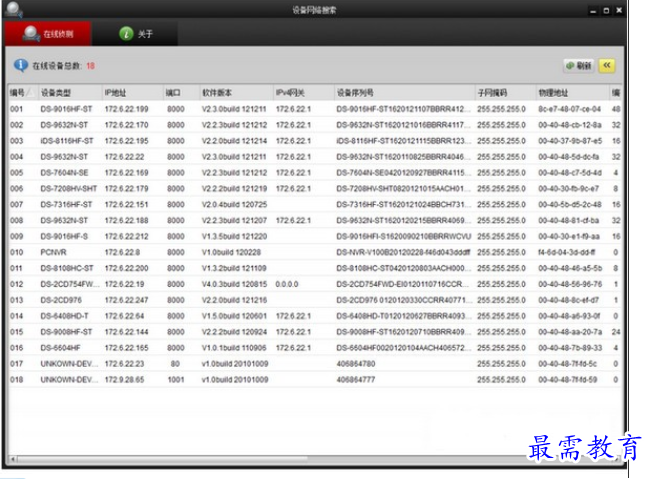Viewport: 650px width, 479px height.
Task: Select device DS-9016HF-S in row 009
Action: (x=64, y=236)
